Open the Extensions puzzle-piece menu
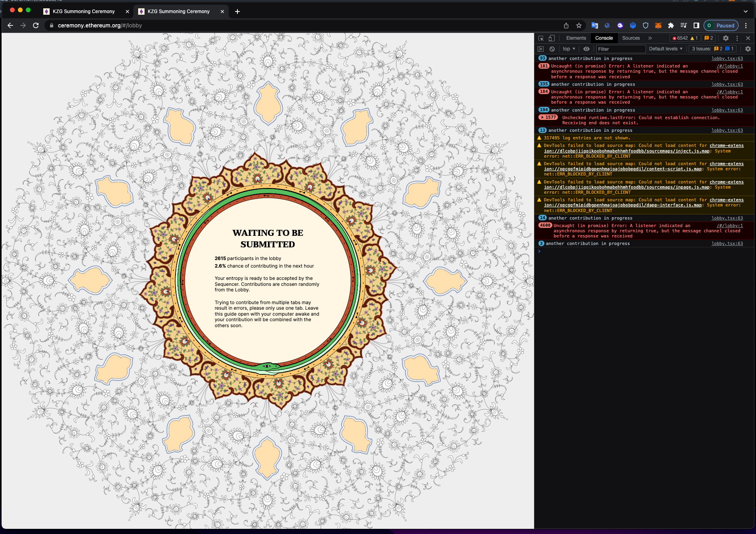Viewport: 756px width, 534px height. tap(671, 25)
